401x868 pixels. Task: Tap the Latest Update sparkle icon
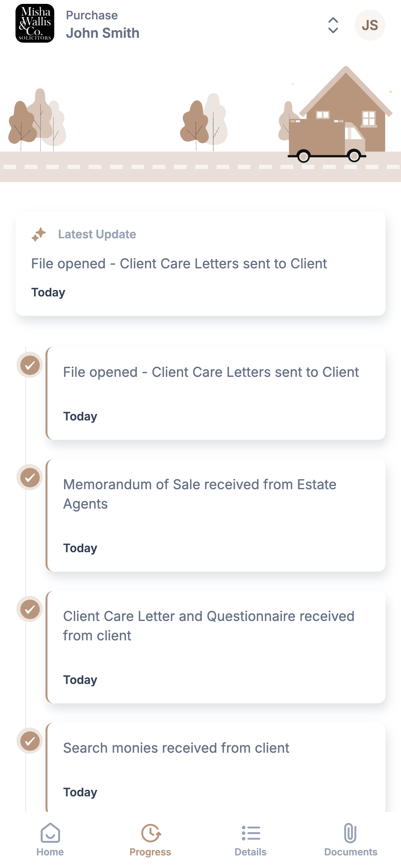[x=39, y=234]
